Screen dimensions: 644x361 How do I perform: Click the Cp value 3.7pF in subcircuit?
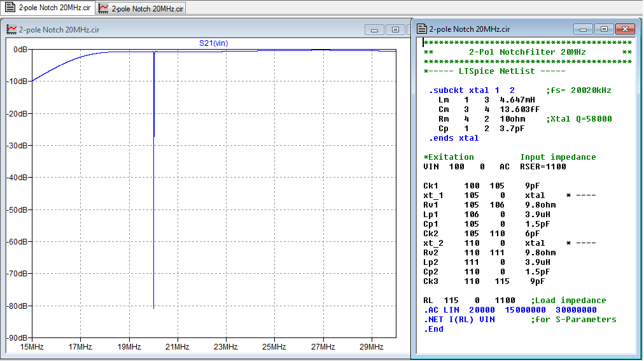pos(512,129)
